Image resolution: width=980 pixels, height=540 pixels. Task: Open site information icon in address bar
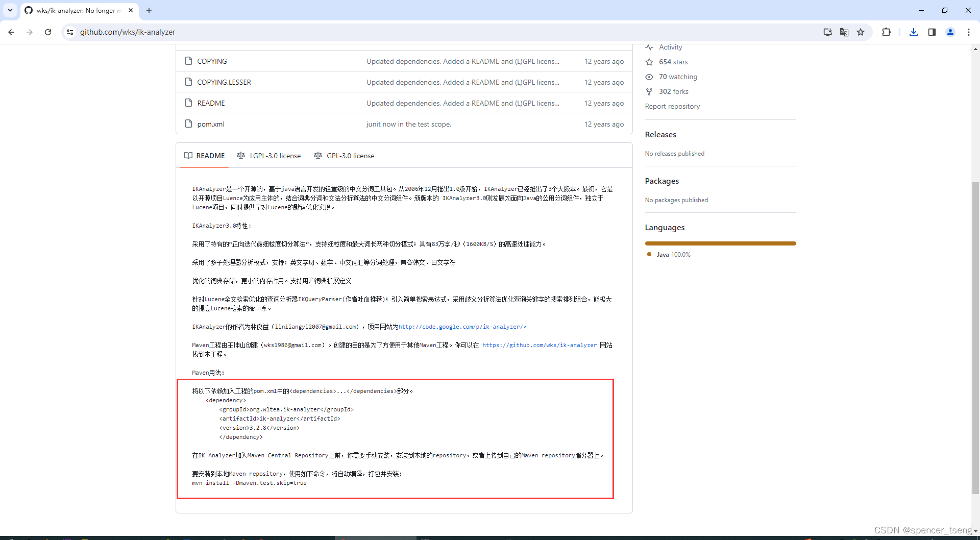[x=70, y=32]
